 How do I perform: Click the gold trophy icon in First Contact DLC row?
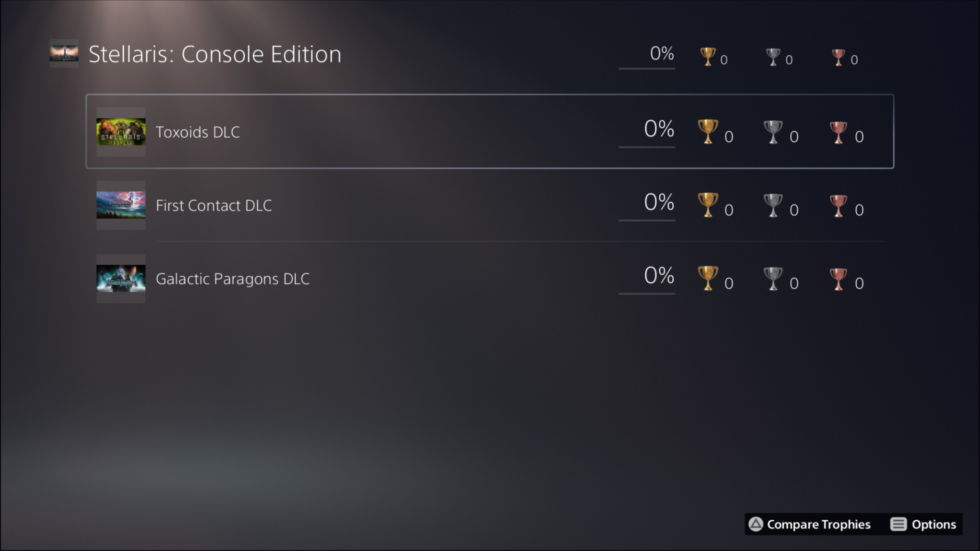pos(708,205)
